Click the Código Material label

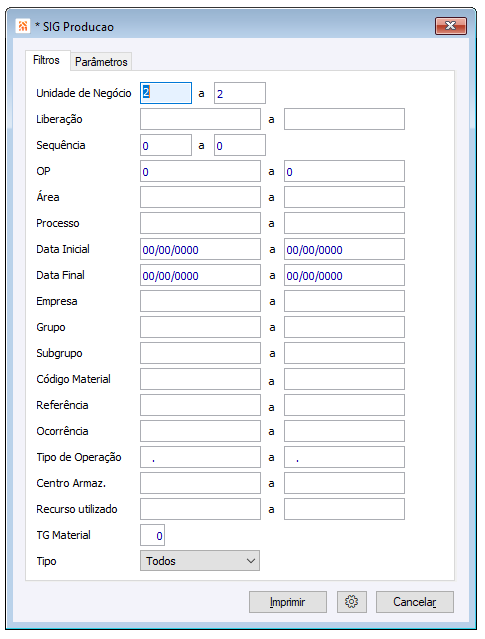tap(73, 379)
